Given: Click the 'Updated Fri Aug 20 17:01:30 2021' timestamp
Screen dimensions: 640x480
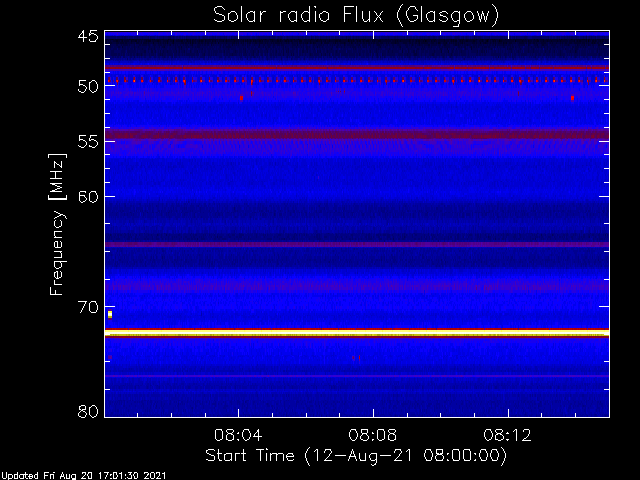Looking at the screenshot, I should pyautogui.click(x=84, y=476).
